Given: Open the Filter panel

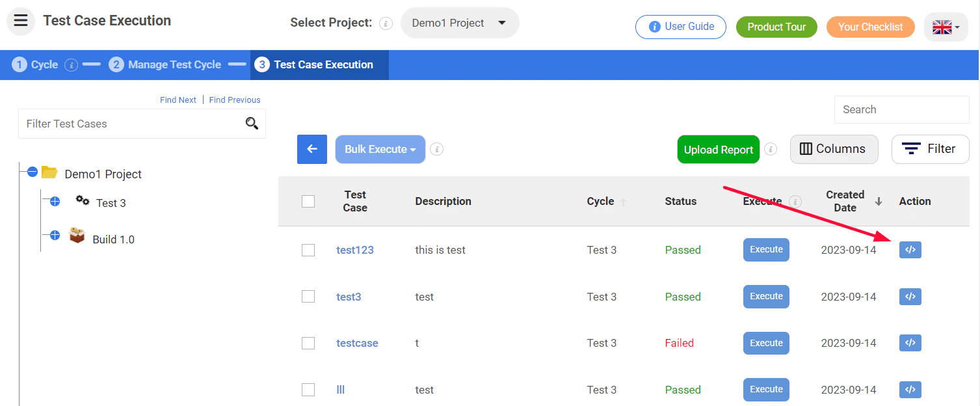Looking at the screenshot, I should [930, 149].
